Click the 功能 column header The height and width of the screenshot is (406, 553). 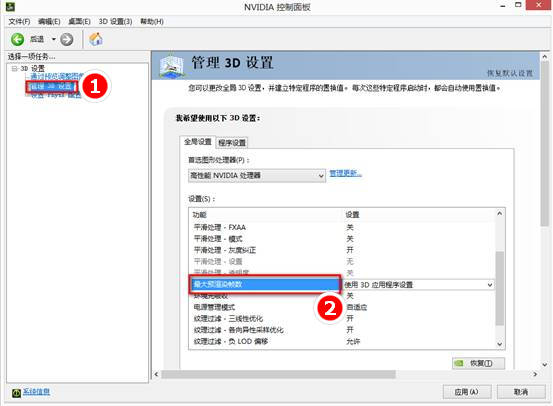pos(199,215)
